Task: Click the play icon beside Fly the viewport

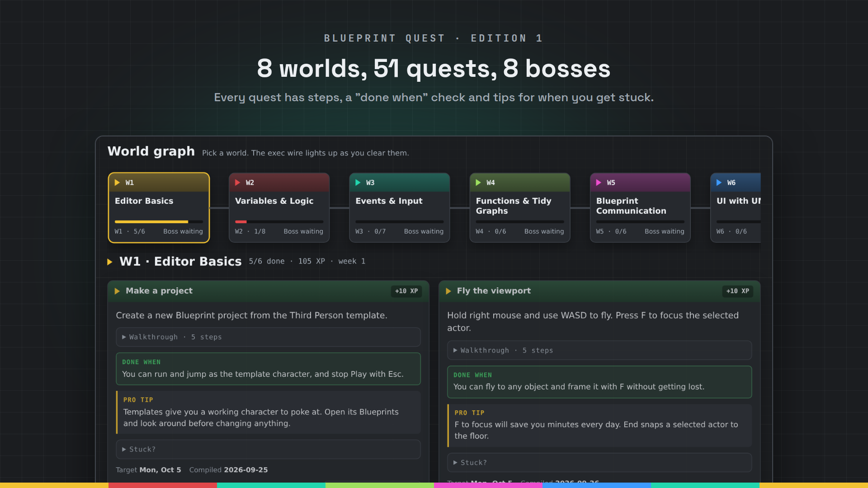Action: tap(448, 291)
